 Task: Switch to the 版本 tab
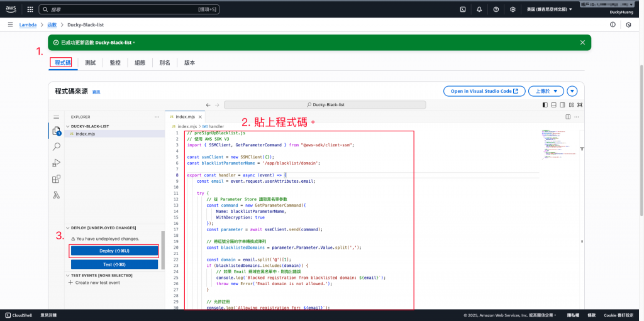[x=189, y=63]
